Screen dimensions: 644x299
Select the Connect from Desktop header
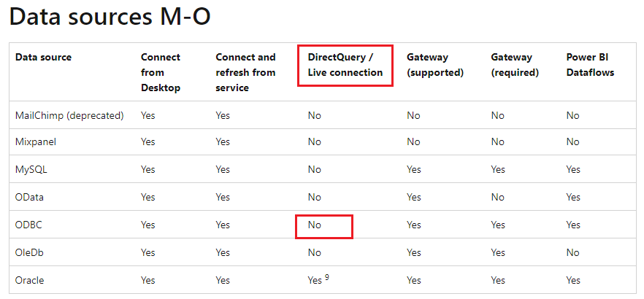[x=161, y=73]
